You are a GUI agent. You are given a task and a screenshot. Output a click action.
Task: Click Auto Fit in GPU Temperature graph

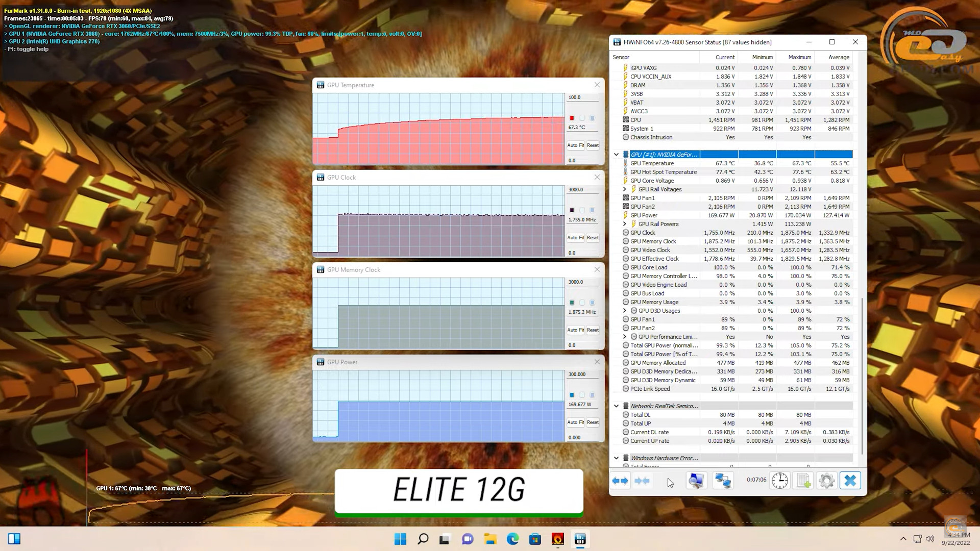point(575,145)
